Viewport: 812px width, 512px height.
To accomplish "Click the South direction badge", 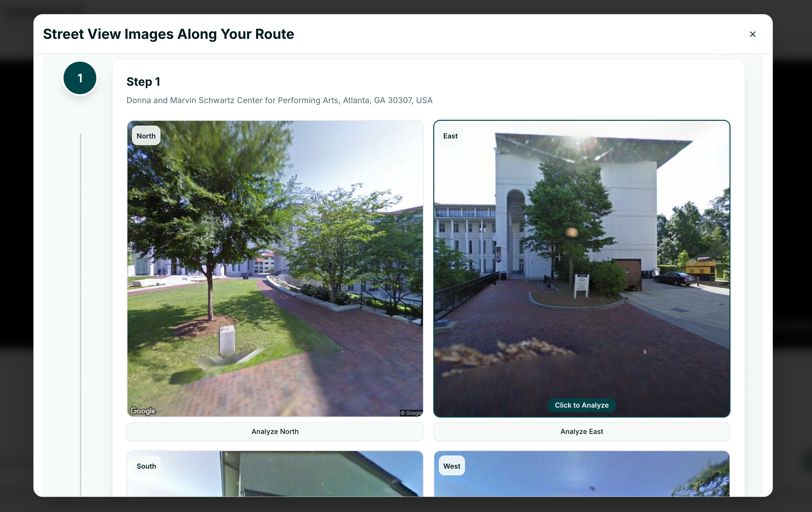I will [146, 466].
